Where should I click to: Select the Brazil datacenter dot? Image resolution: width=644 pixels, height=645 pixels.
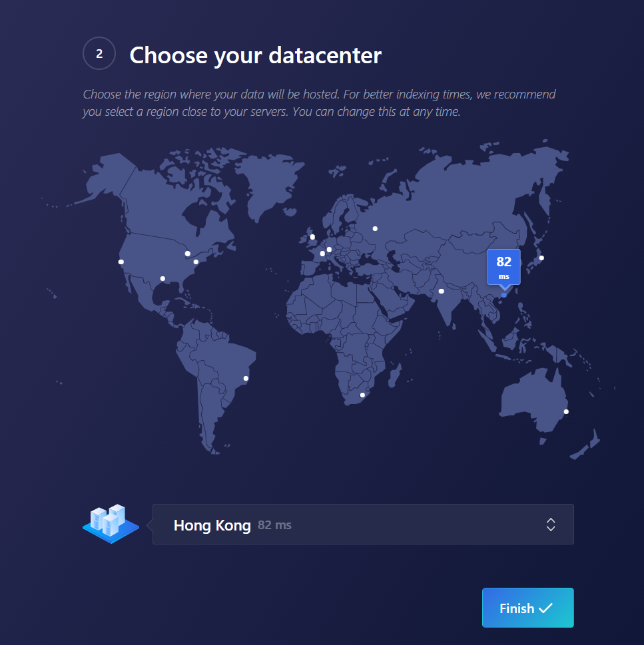click(246, 379)
